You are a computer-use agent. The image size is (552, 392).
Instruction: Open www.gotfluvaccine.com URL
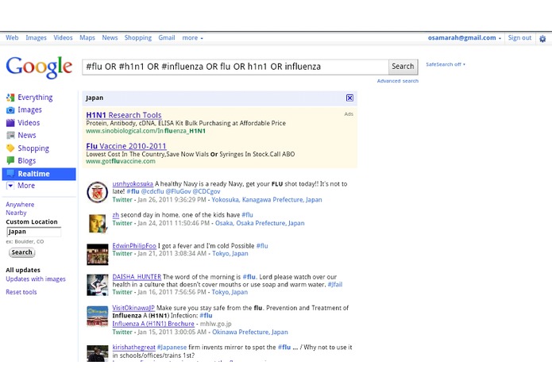121,161
